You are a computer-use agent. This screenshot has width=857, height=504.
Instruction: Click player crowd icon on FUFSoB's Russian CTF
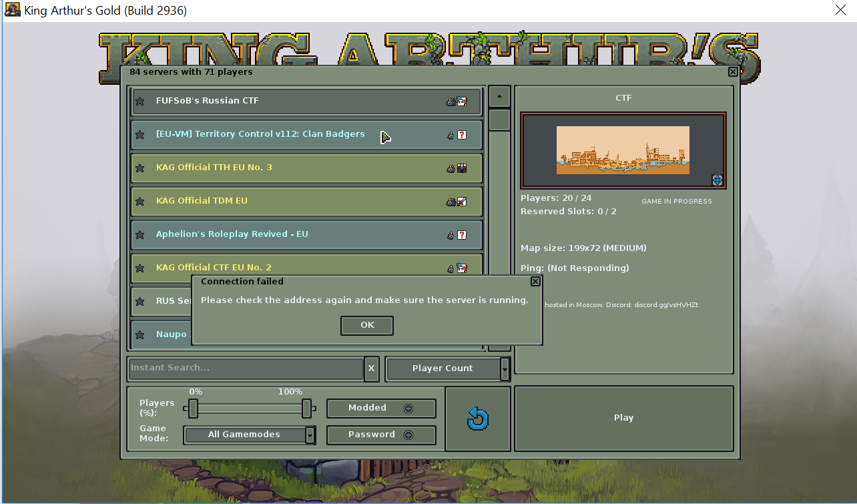[x=451, y=101]
